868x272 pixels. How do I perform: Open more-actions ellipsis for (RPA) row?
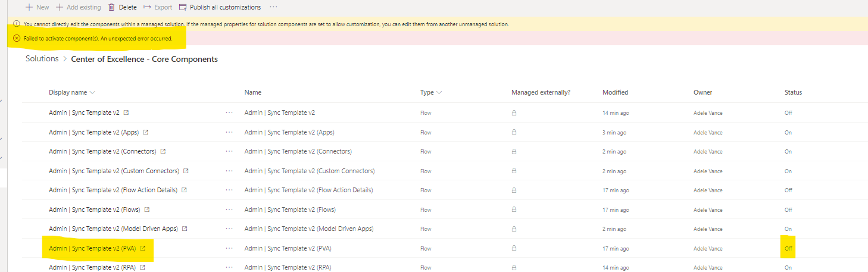[229, 267]
